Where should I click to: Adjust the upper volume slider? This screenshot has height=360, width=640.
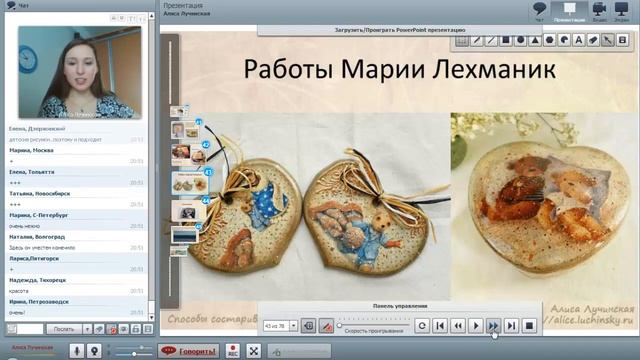133,347
